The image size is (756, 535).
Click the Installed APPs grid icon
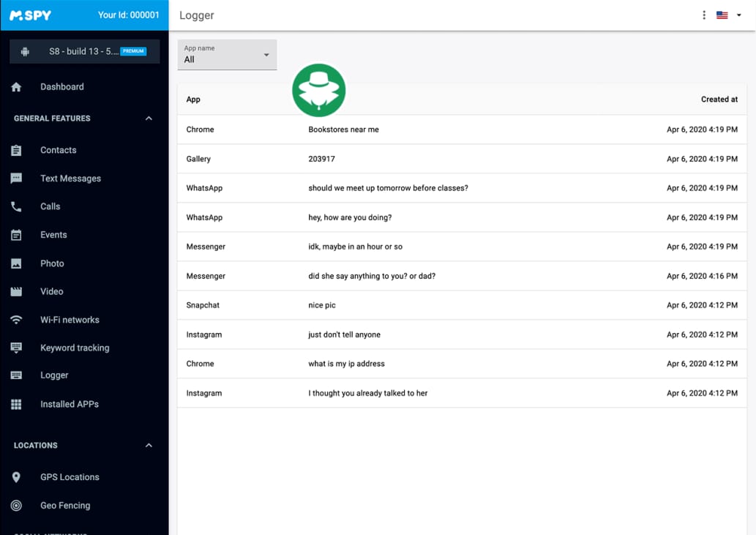pyautogui.click(x=16, y=404)
